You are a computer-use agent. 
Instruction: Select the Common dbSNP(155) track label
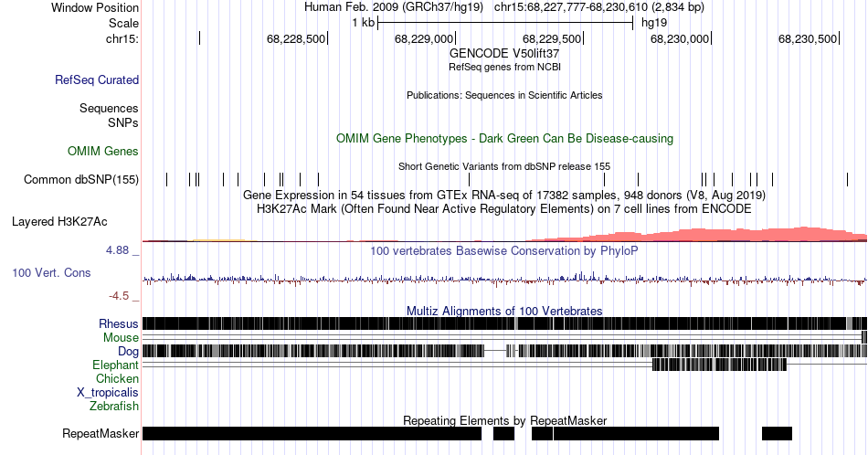(x=81, y=179)
